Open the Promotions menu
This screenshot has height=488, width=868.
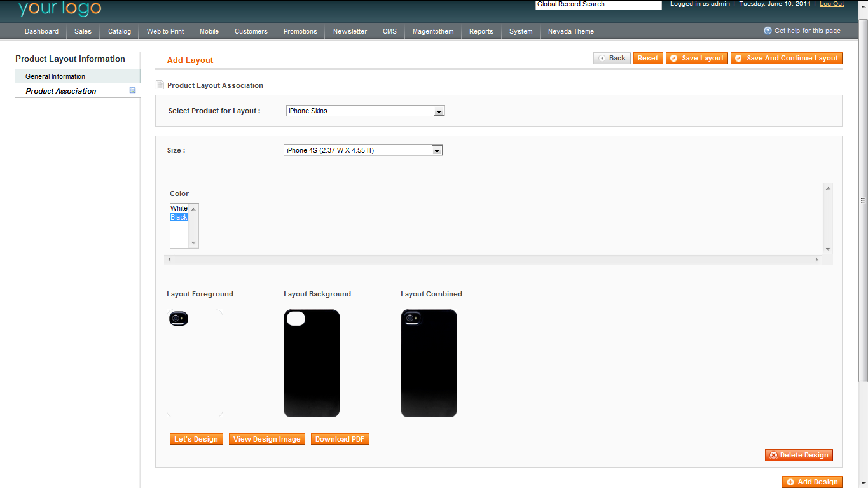tap(300, 31)
